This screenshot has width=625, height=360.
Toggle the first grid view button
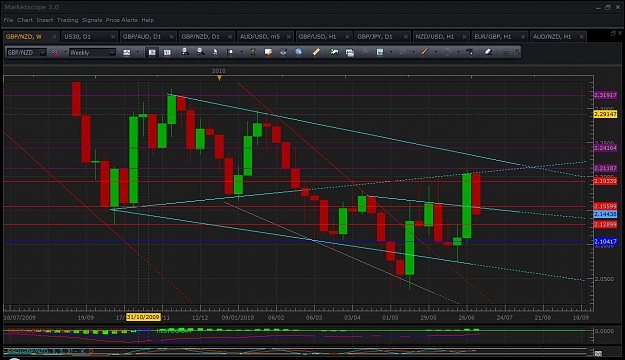tap(152, 52)
